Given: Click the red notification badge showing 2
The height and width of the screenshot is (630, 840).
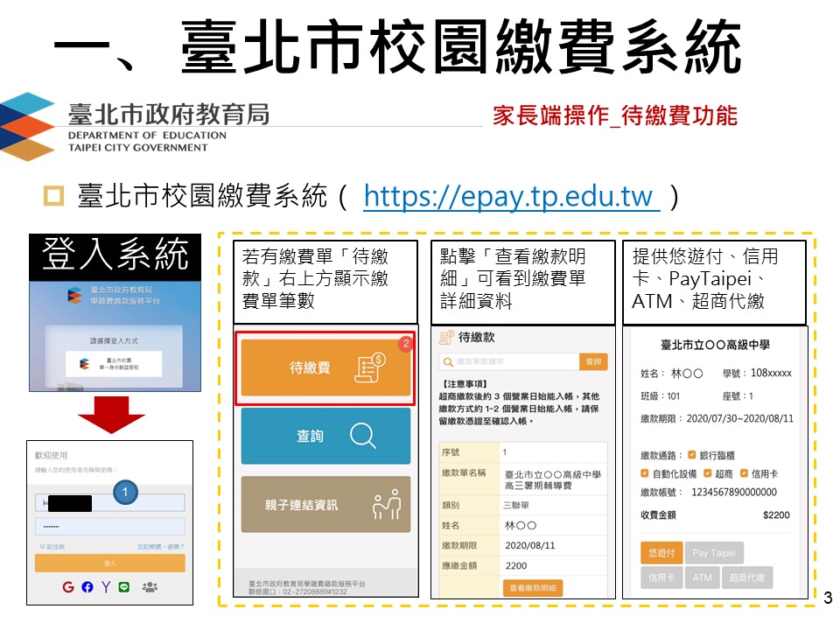Looking at the screenshot, I should (x=404, y=345).
